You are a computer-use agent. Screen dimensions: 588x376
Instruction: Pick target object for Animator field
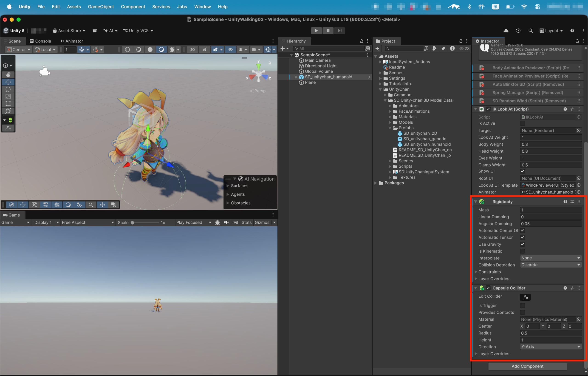coord(579,192)
